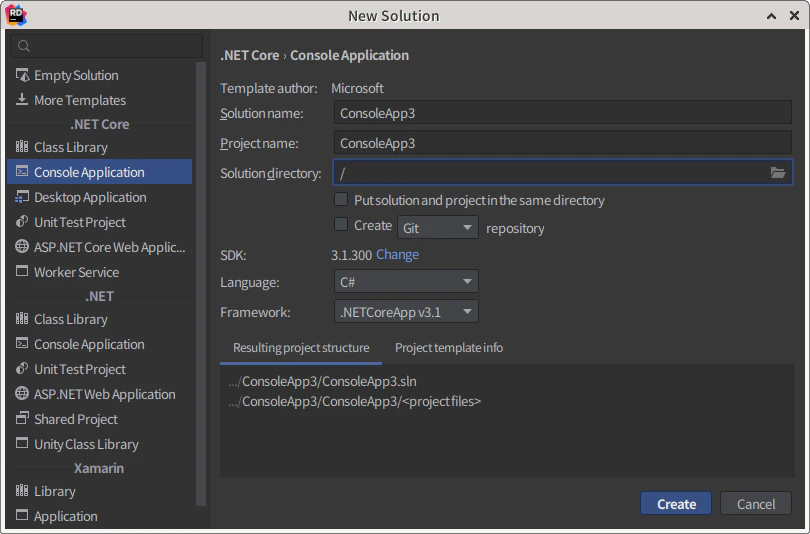Collapse the dialog with the up arrow

point(771,16)
